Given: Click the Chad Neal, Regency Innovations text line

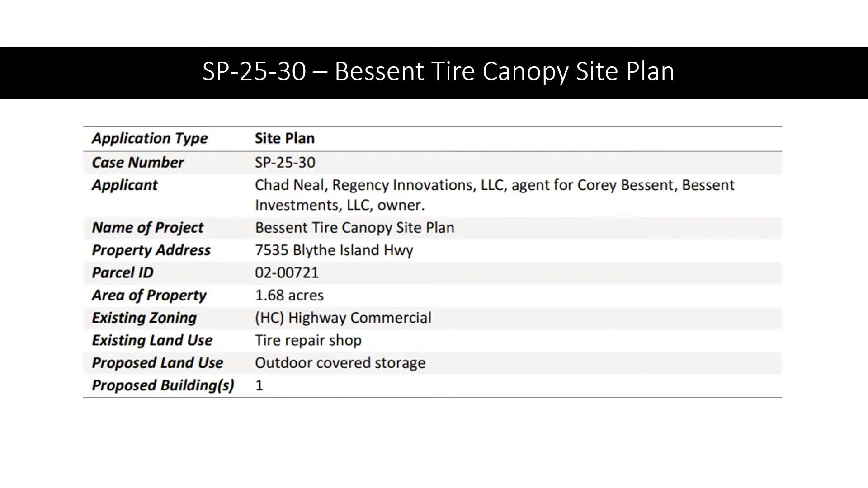Looking at the screenshot, I should click(495, 185).
